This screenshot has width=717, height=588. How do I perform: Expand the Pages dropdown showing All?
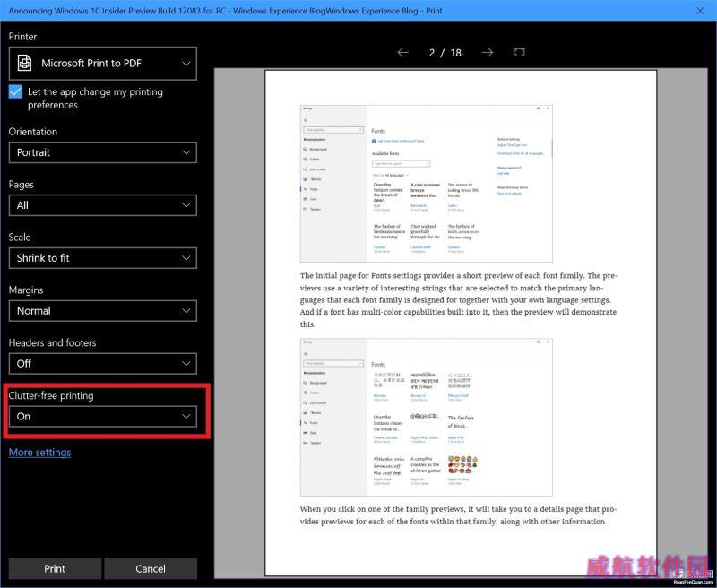pyautogui.click(x=103, y=205)
